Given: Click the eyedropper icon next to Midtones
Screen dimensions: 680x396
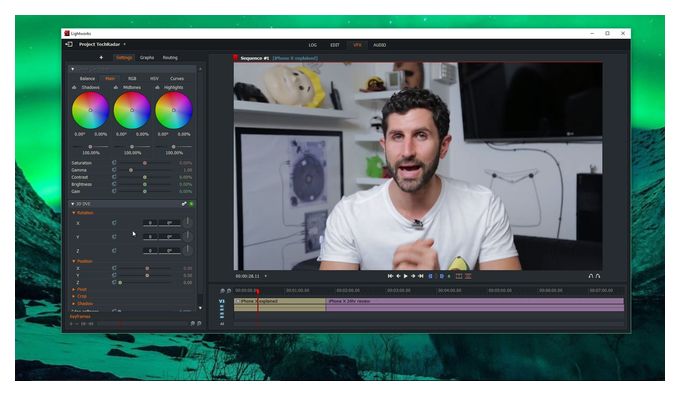Looking at the screenshot, I should click(x=115, y=88).
